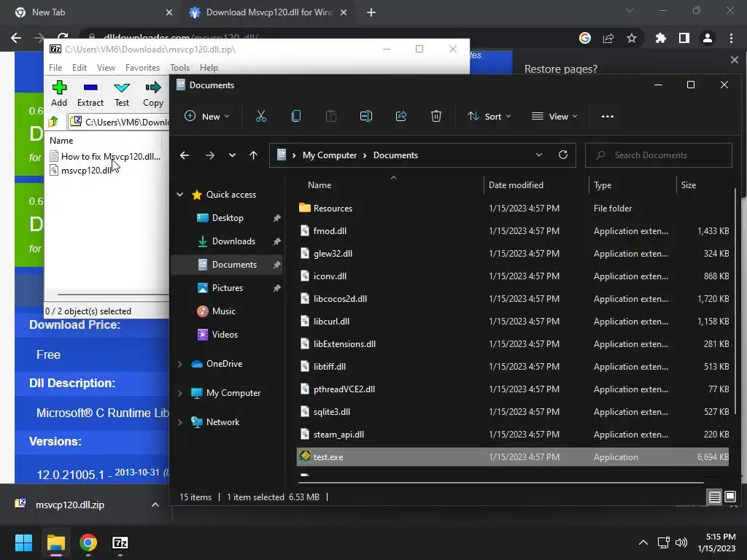This screenshot has width=747, height=560.
Task: Go back in Explorer navigation
Action: (185, 155)
